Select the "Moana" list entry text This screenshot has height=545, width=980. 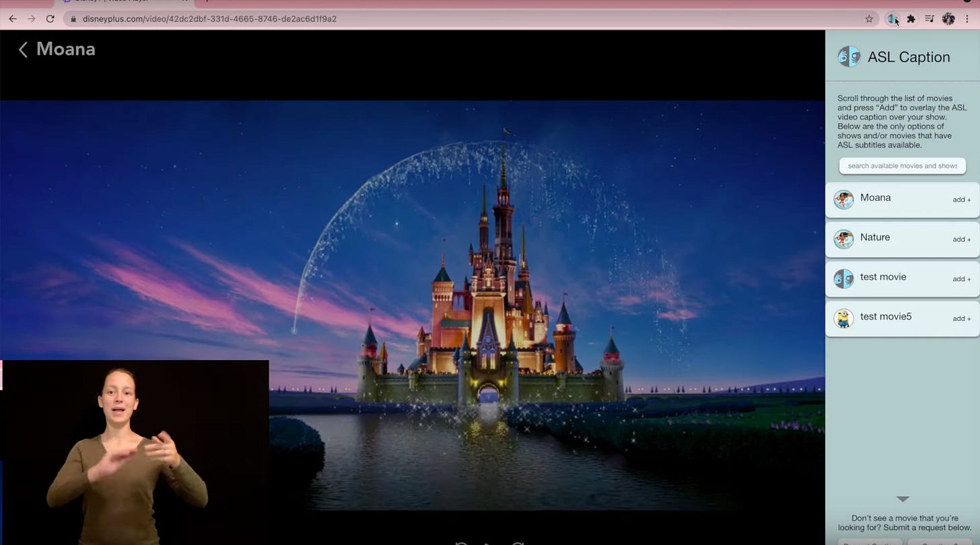tap(875, 198)
